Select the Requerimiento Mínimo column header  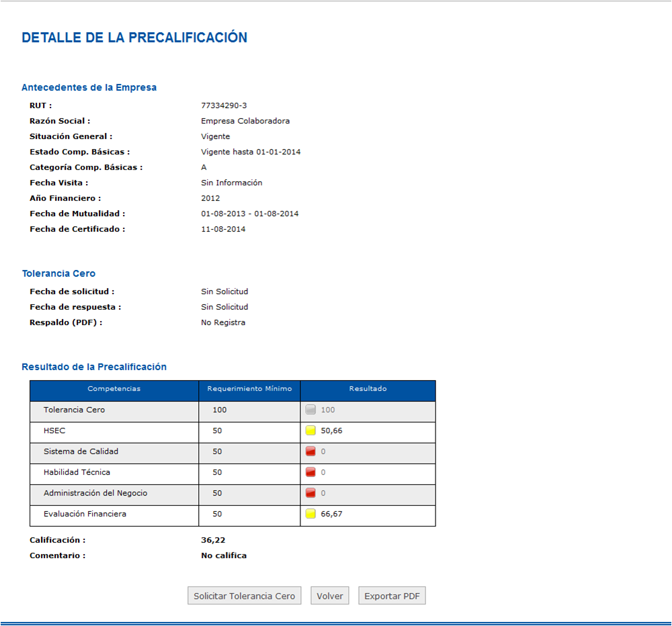coord(249,390)
